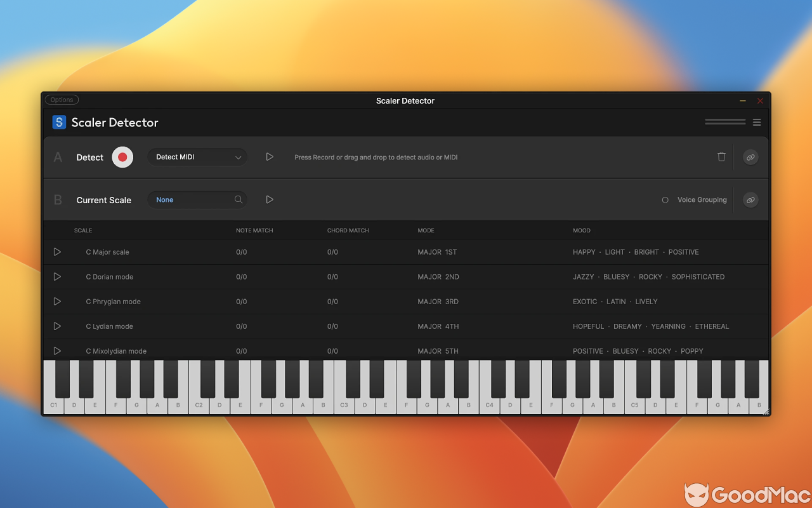Click the red Record button to detect input

click(x=122, y=157)
